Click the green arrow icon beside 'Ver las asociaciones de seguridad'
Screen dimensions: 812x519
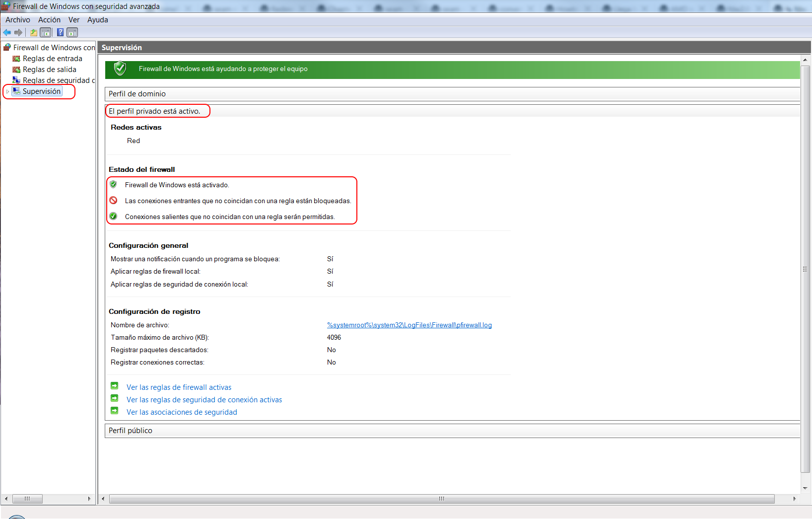(115, 410)
